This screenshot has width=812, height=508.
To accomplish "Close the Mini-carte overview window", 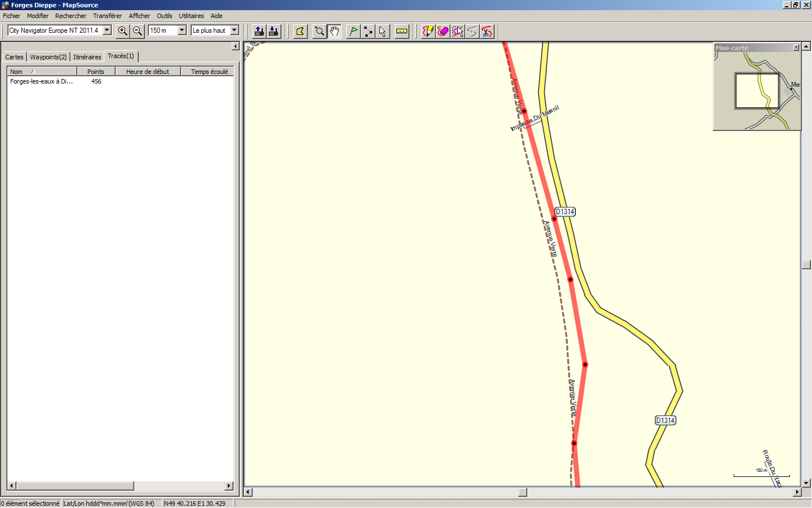I will coord(796,47).
